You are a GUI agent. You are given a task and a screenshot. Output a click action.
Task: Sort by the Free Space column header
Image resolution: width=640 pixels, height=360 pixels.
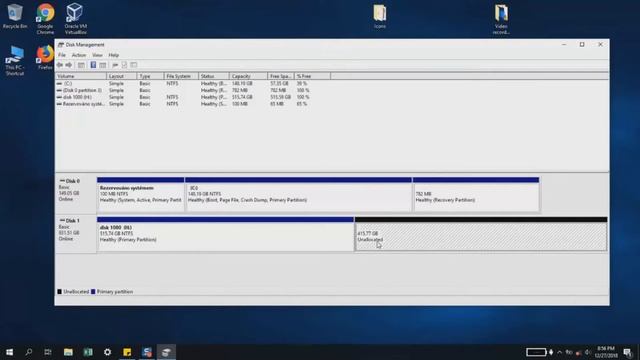click(281, 76)
